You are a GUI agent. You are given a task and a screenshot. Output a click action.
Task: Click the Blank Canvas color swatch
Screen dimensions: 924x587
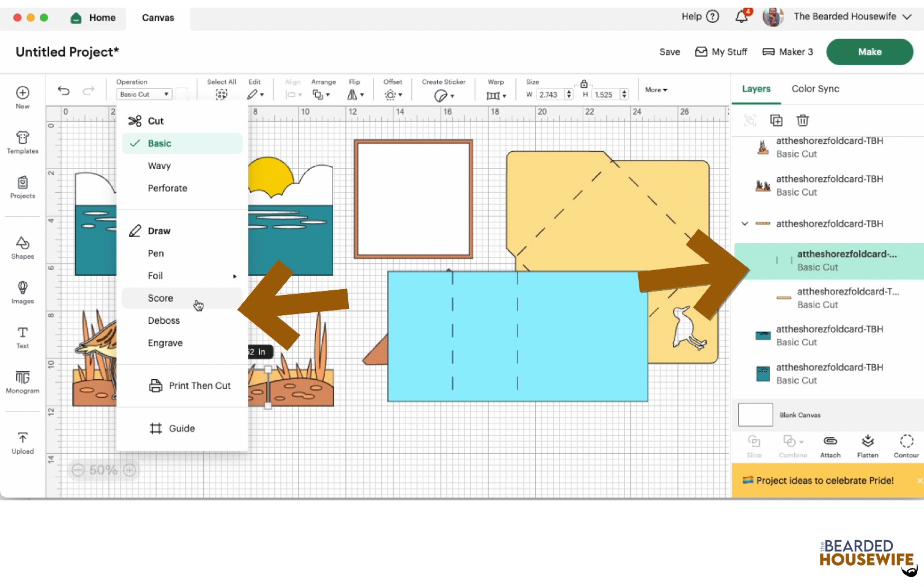755,414
